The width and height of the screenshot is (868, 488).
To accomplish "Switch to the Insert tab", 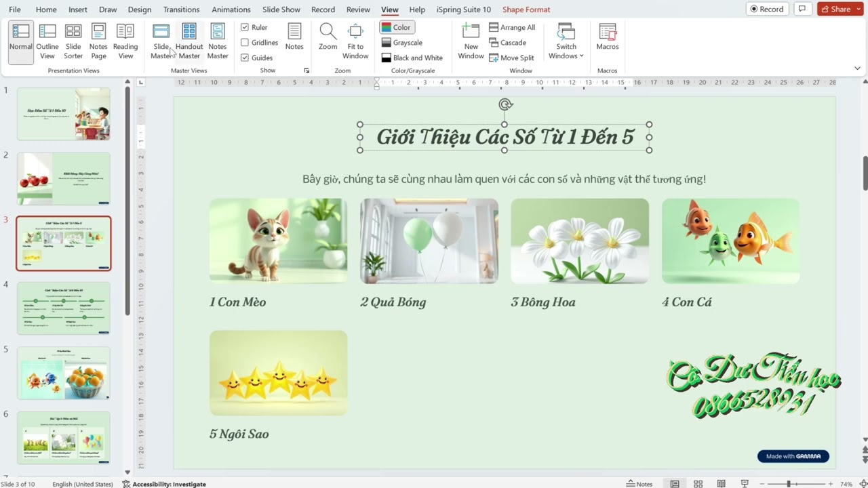I will pos(78,9).
